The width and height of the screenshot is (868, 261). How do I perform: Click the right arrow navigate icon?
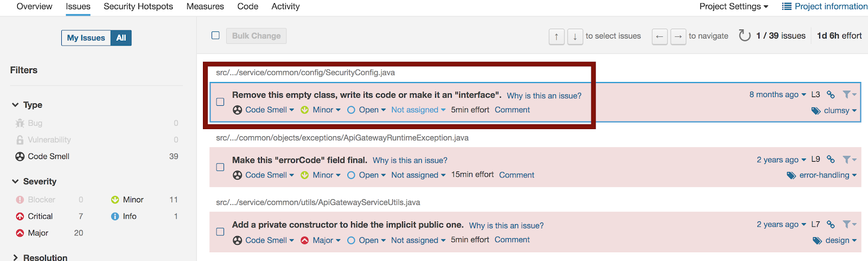pos(678,36)
